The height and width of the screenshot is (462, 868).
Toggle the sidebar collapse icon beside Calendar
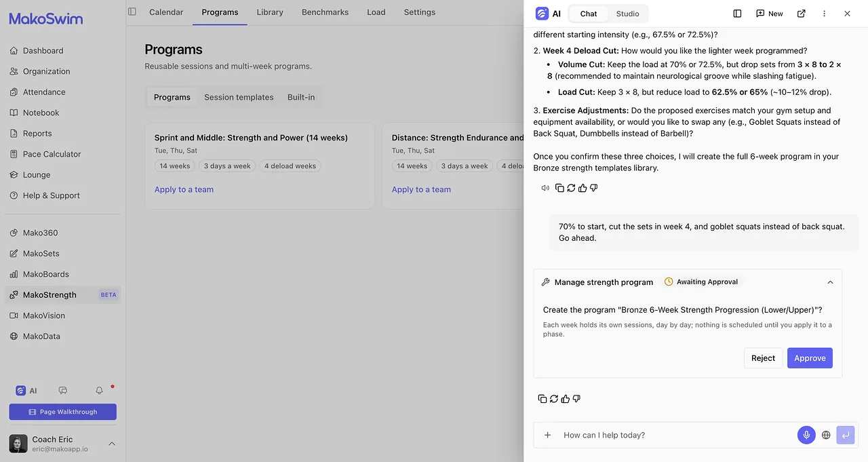[132, 12]
